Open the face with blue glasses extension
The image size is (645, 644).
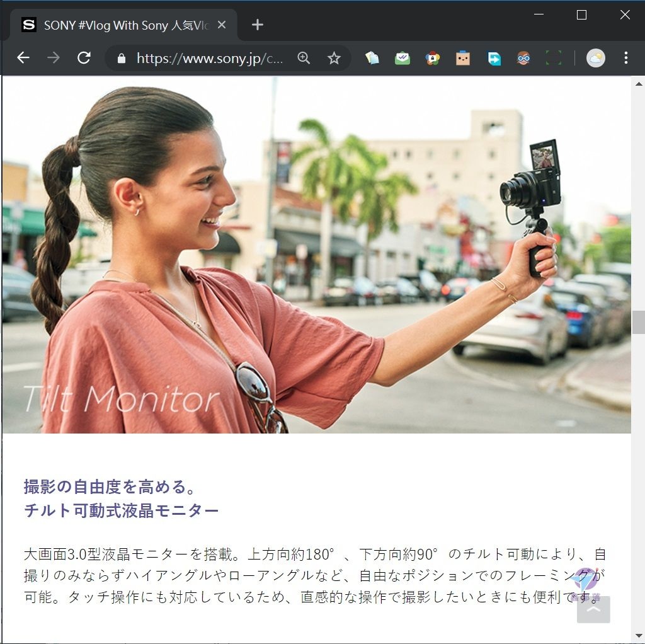(x=523, y=58)
